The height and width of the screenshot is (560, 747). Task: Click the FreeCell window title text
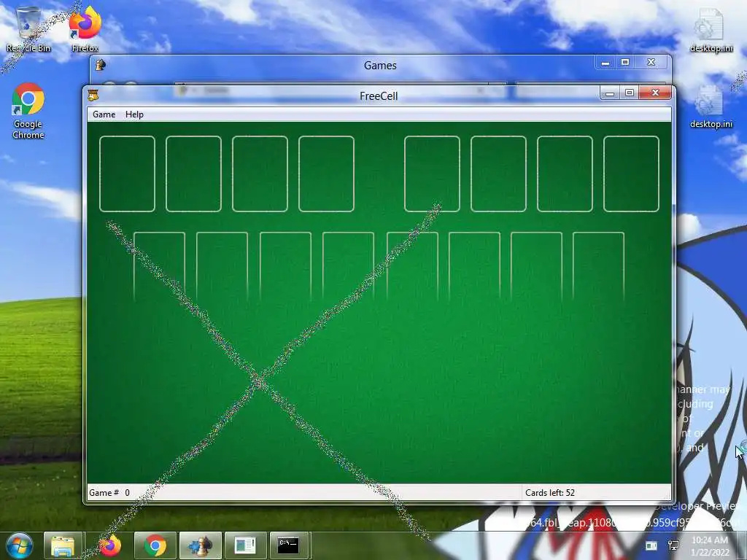pos(379,96)
